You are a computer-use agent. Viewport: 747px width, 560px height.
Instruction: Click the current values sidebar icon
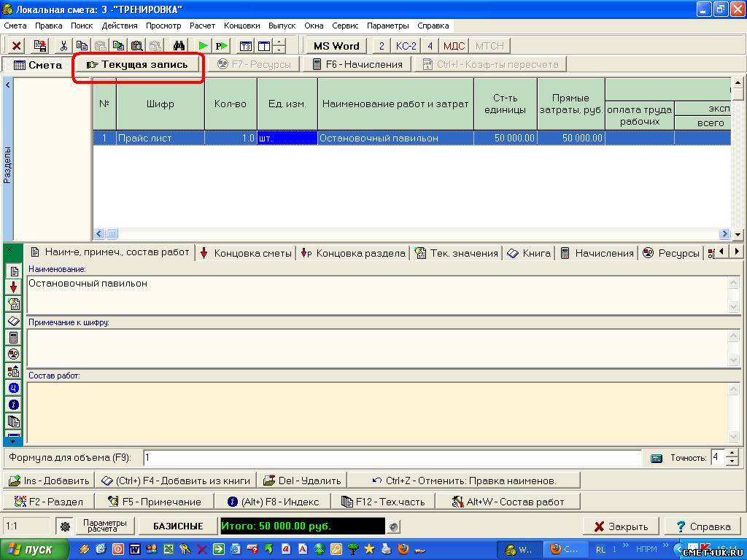click(x=13, y=304)
